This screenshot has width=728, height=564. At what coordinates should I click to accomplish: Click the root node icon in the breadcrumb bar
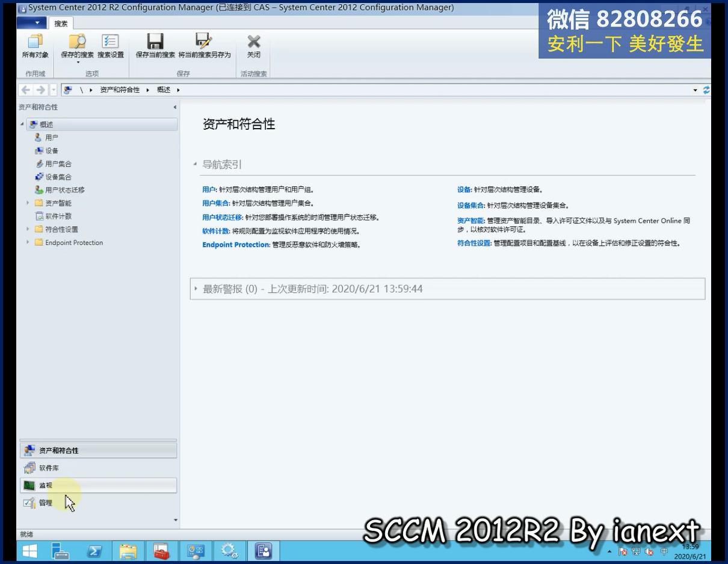click(68, 90)
